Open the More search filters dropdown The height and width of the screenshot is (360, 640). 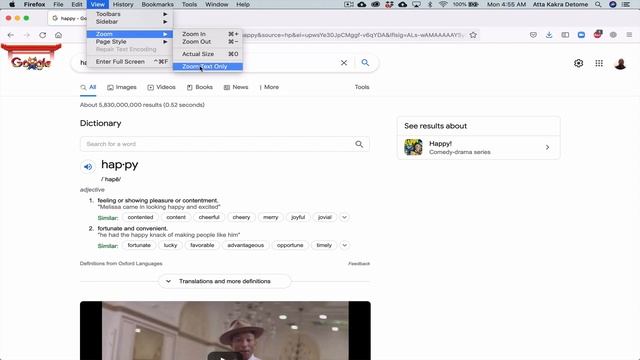[269, 87]
